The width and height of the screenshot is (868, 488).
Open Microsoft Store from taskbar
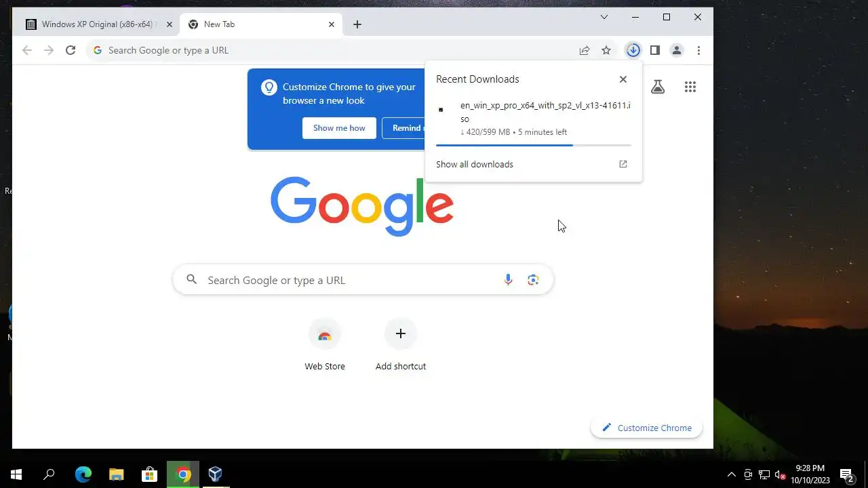coord(149,474)
